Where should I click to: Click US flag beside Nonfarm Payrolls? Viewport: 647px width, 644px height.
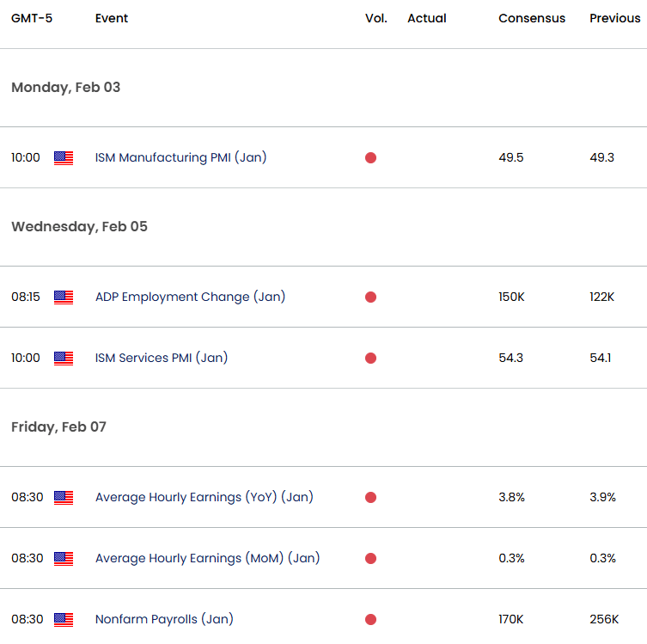pos(64,620)
